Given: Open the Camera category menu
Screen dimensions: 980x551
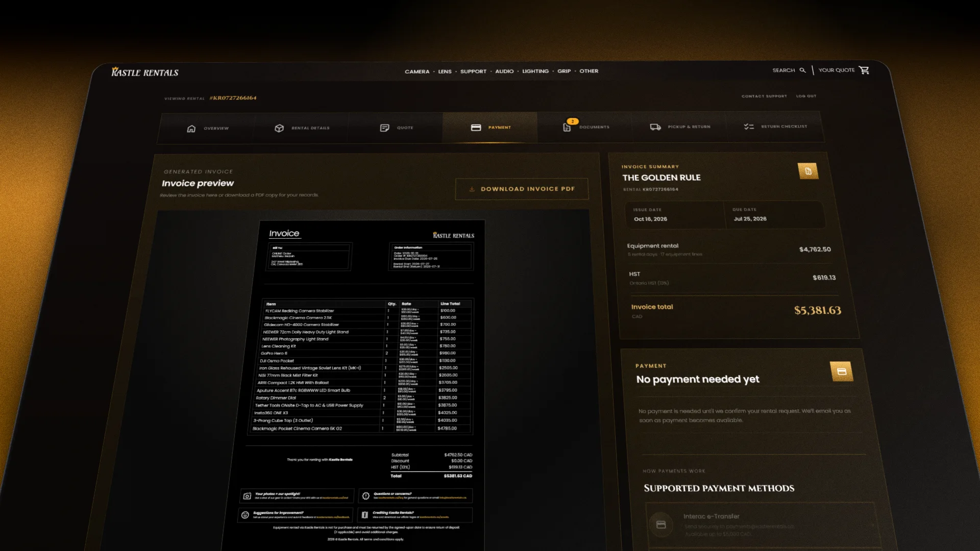Looking at the screenshot, I should click(x=417, y=72).
